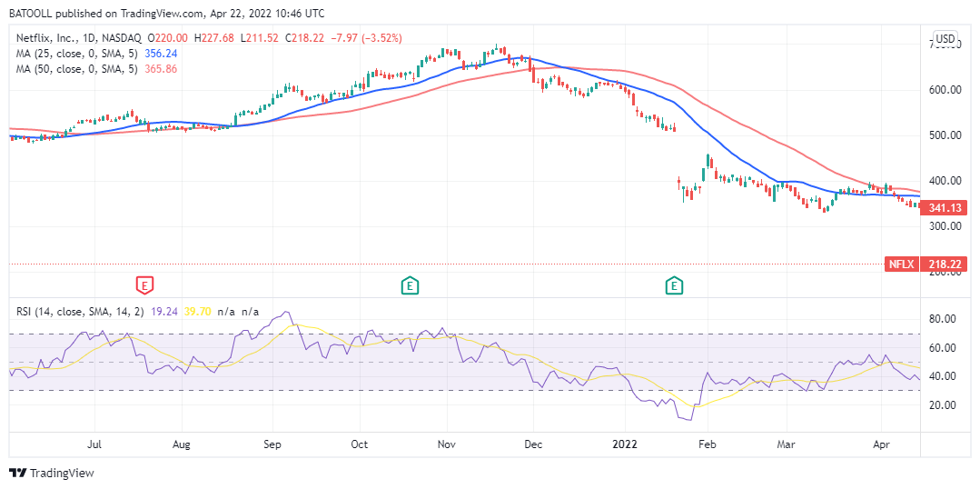Click the high value H227.68
This screenshot has width=980, height=489.
pos(214,38)
